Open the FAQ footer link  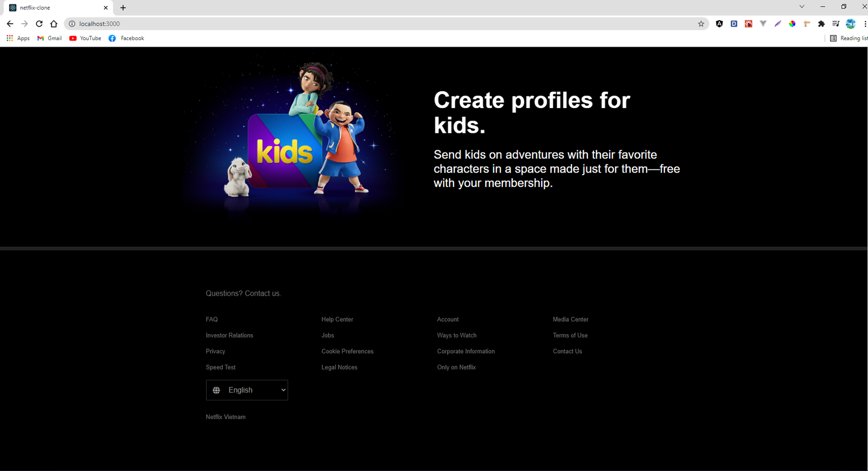tap(212, 320)
